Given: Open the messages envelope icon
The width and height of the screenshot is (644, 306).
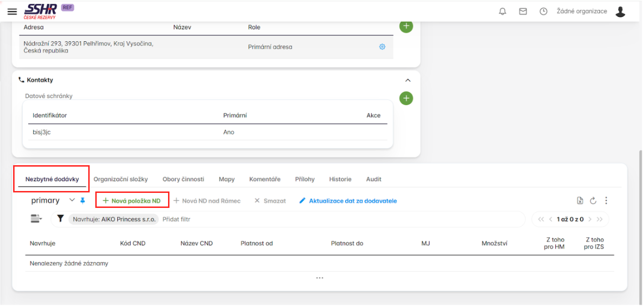Looking at the screenshot, I should coord(523,12).
